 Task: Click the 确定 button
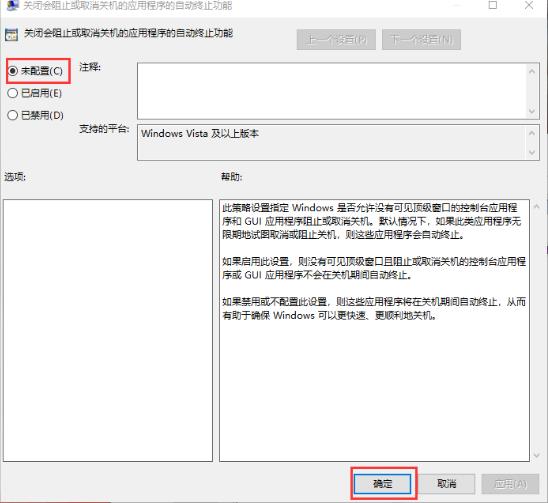pos(382,484)
